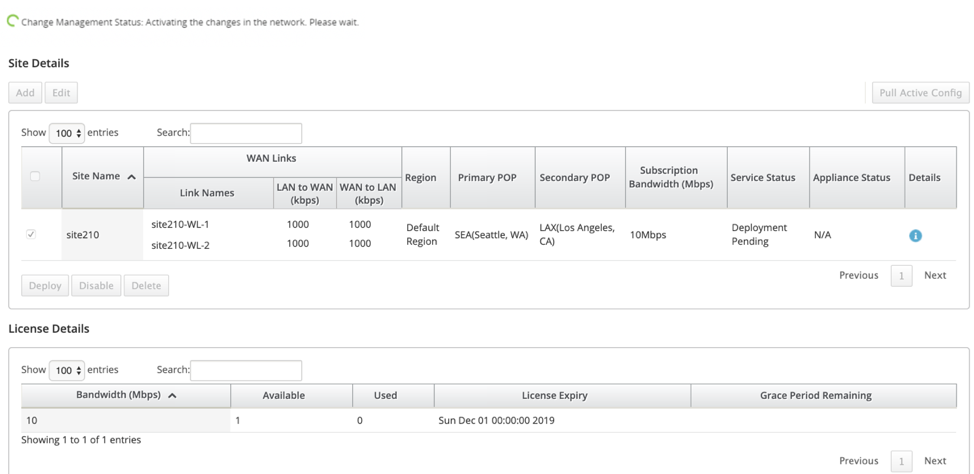Select the site210-WL-2 link name
This screenshot has height=474, width=974.
(180, 245)
